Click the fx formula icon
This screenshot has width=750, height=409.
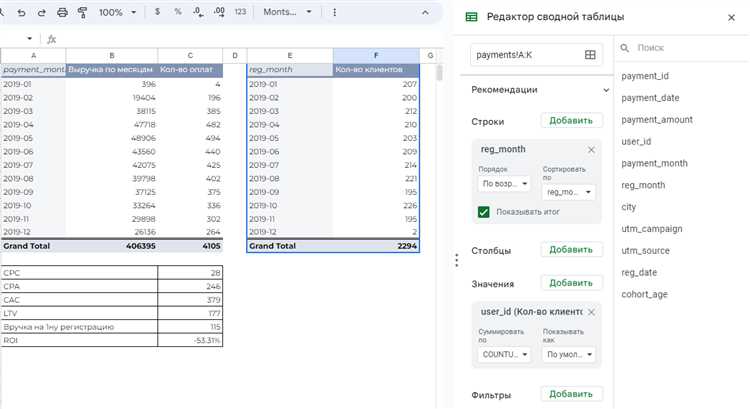coord(52,39)
